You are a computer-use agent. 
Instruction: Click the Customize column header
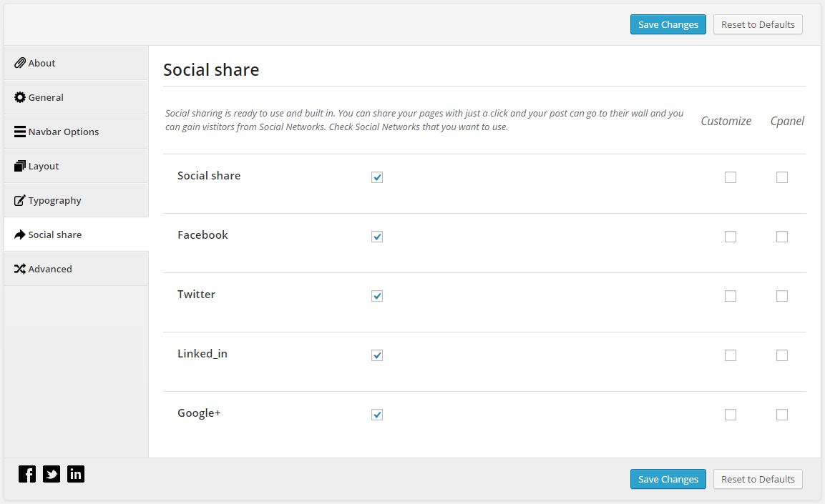pyautogui.click(x=726, y=121)
